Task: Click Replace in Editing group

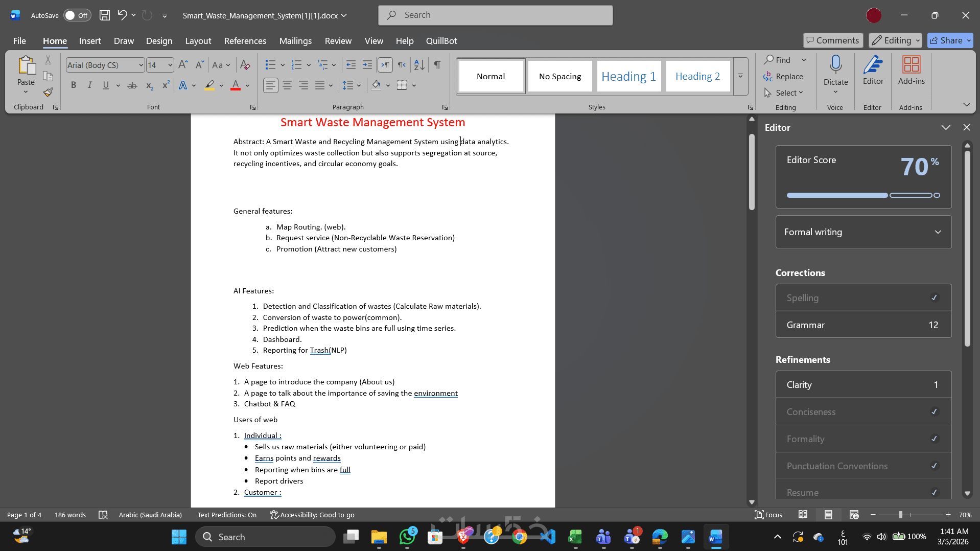Action: [x=784, y=77]
